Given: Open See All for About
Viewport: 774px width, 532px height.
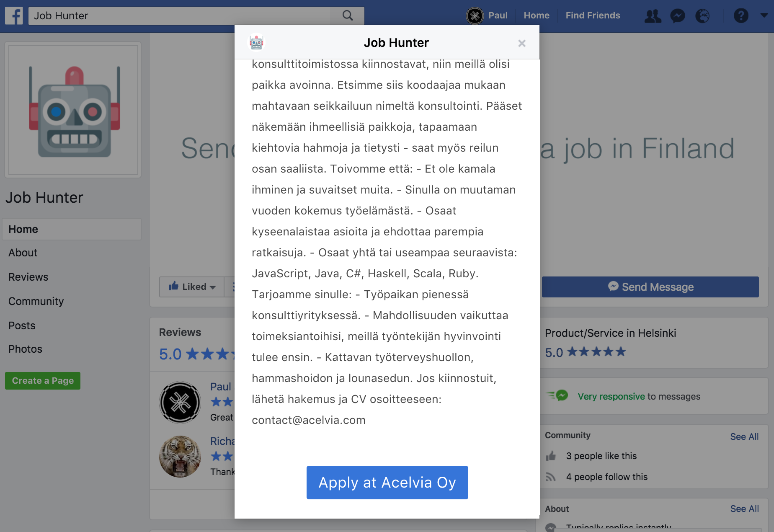Looking at the screenshot, I should point(744,509).
